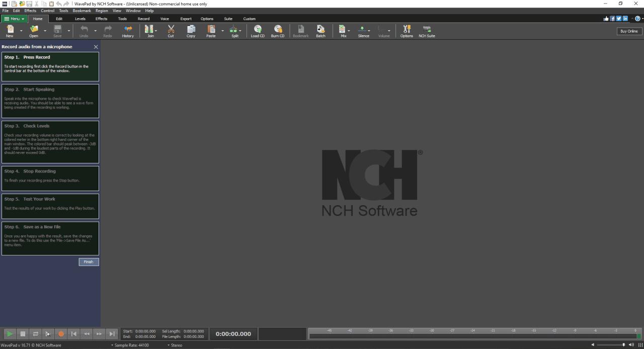
Task: Switch to the Effects ribbon tab
Action: [101, 19]
